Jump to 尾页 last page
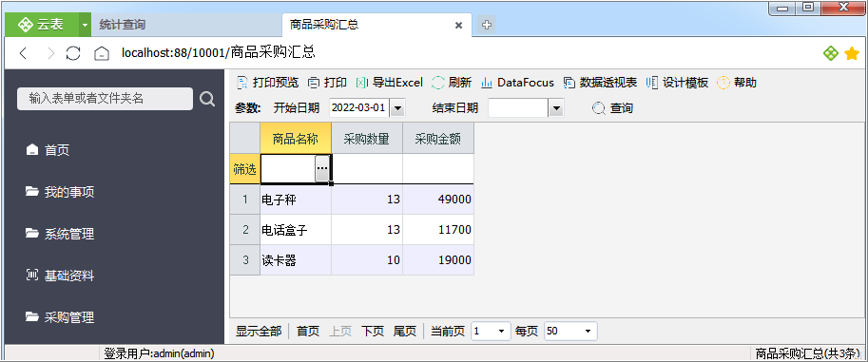The width and height of the screenshot is (868, 362). 405,331
